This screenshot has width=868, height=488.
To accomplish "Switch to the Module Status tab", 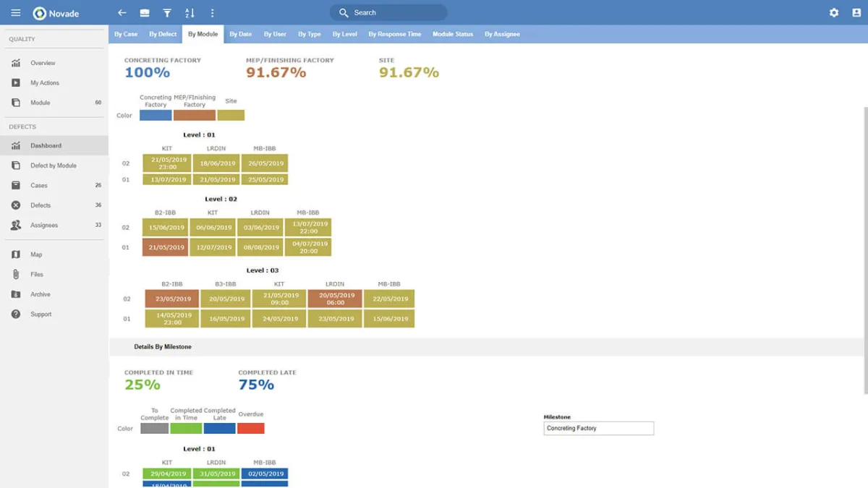I will [x=453, y=34].
